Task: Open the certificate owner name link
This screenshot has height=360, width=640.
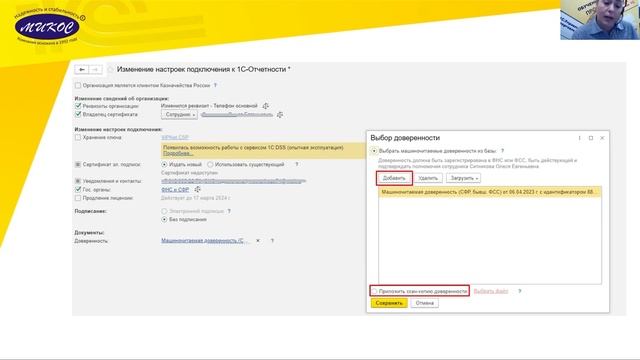Action: 237,115
